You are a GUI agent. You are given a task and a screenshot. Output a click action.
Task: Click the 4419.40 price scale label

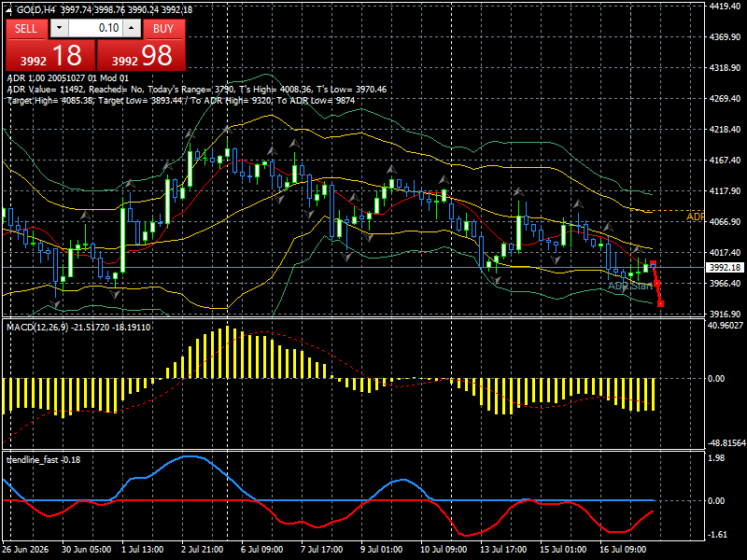(x=725, y=7)
